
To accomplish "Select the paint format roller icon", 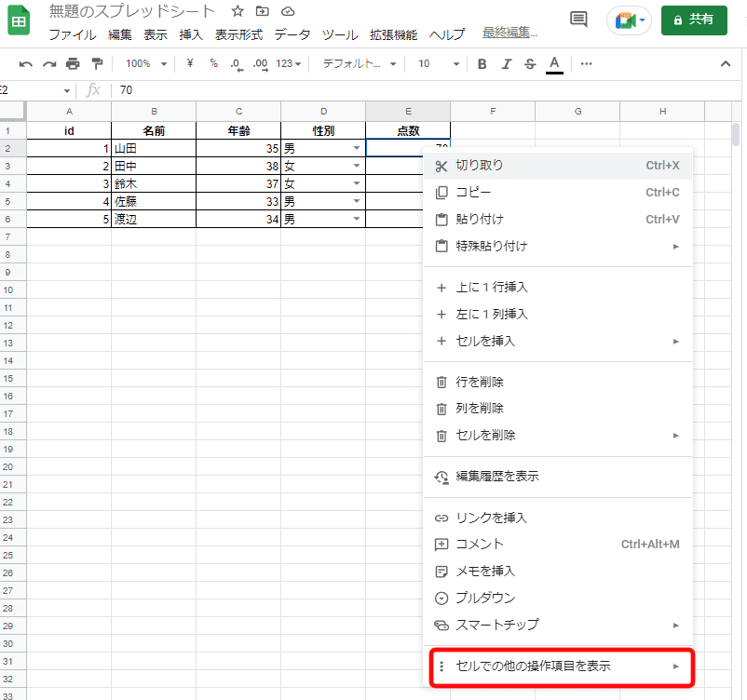I will click(96, 64).
